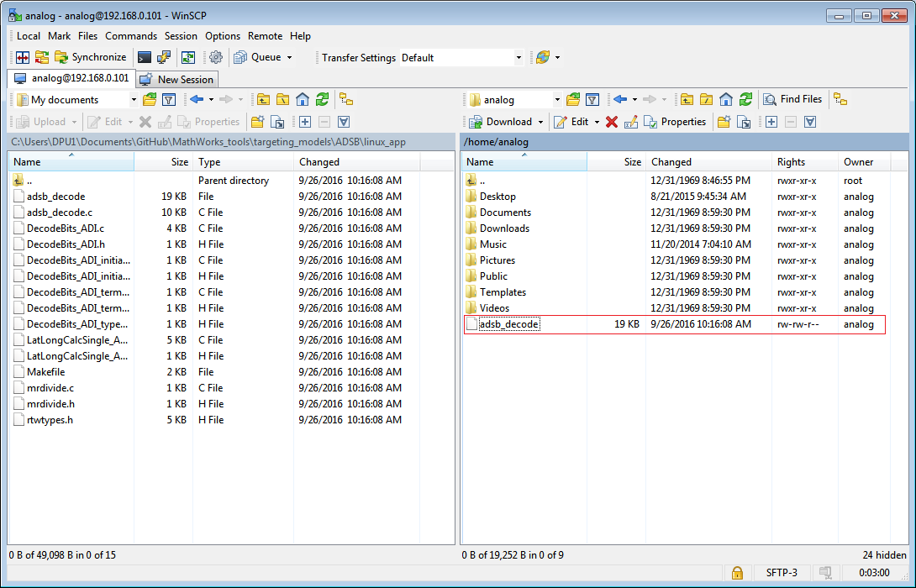The height and width of the screenshot is (588, 916).
Task: Click the local panel Back arrow
Action: tap(197, 100)
